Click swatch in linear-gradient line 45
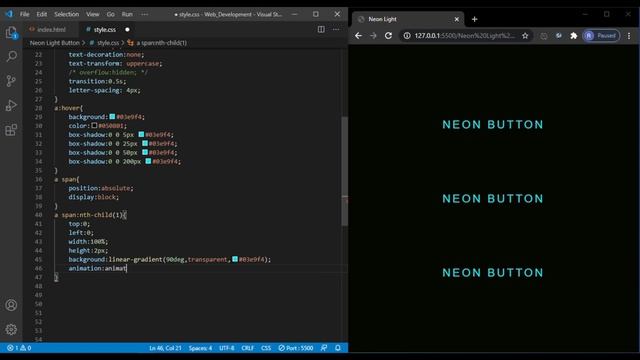Viewport: 640px width, 360px height. (235, 259)
